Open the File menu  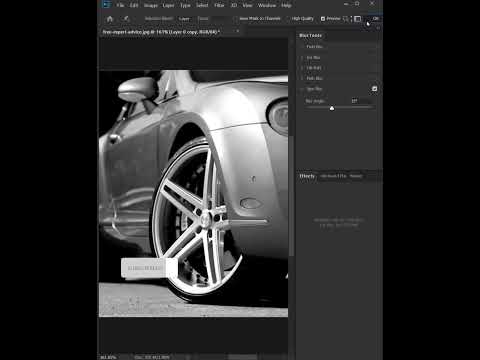(x=120, y=5)
